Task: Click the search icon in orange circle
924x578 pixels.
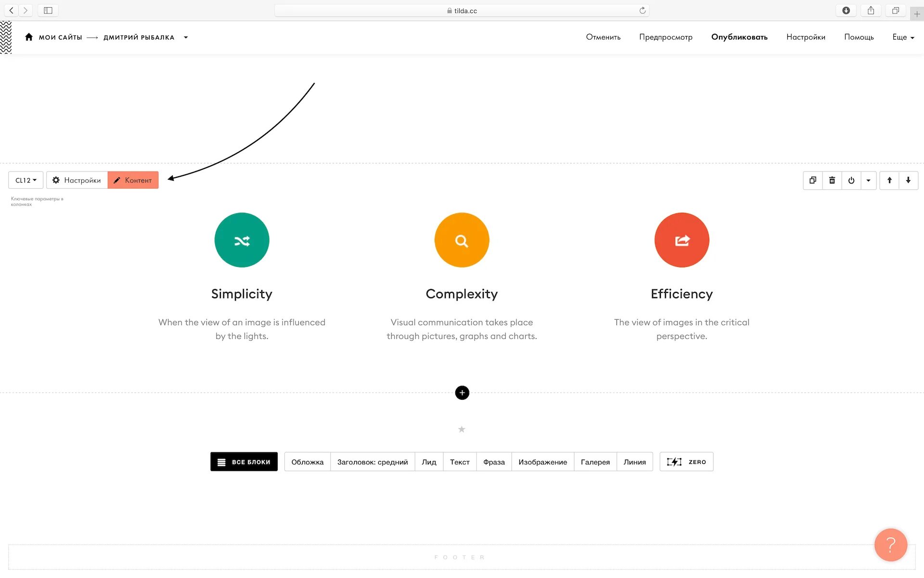Action: (x=462, y=240)
